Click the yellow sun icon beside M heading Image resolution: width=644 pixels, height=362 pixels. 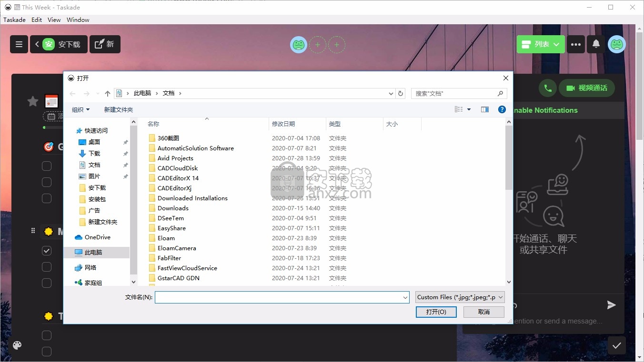[x=48, y=232]
